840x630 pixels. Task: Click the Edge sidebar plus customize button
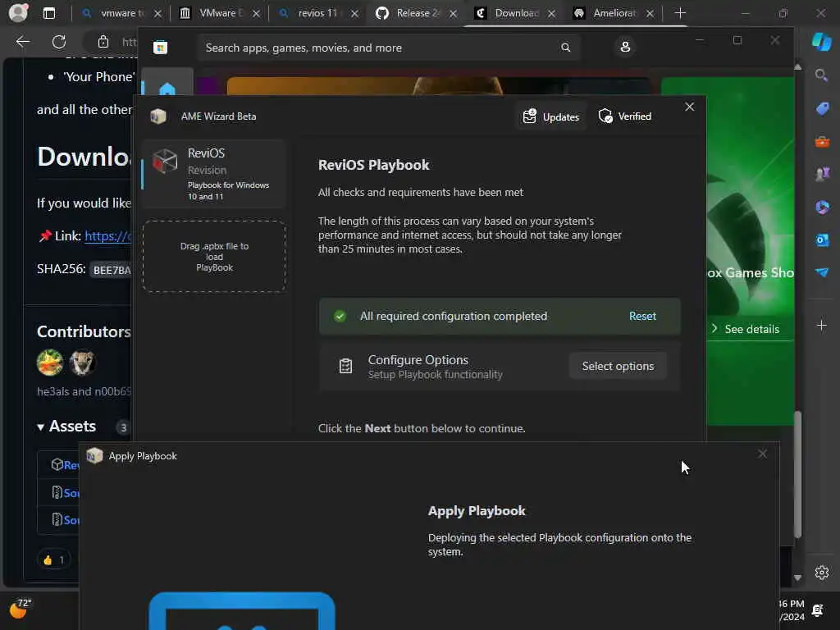[822, 325]
